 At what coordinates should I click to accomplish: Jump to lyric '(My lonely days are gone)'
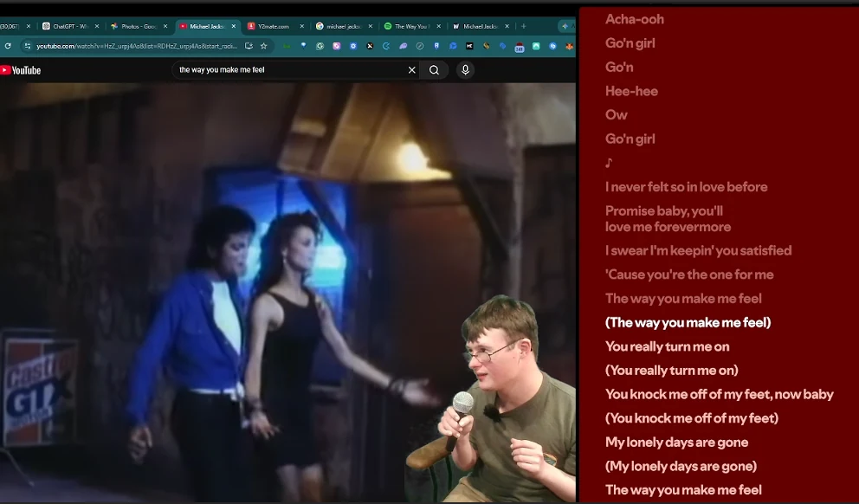[x=681, y=466]
